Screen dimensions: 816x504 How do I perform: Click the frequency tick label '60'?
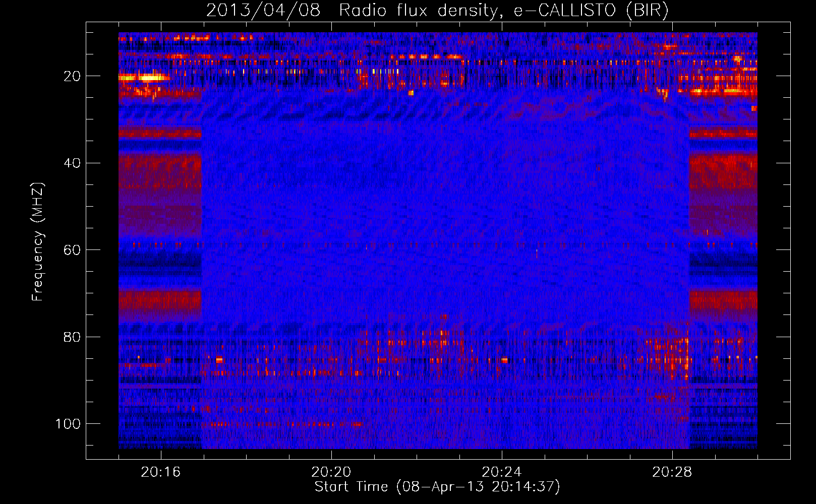(72, 250)
